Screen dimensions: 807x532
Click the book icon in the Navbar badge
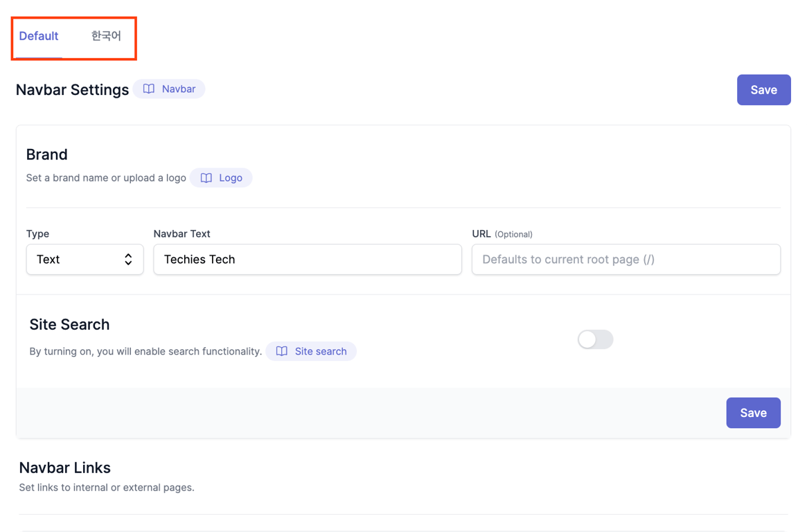(149, 89)
